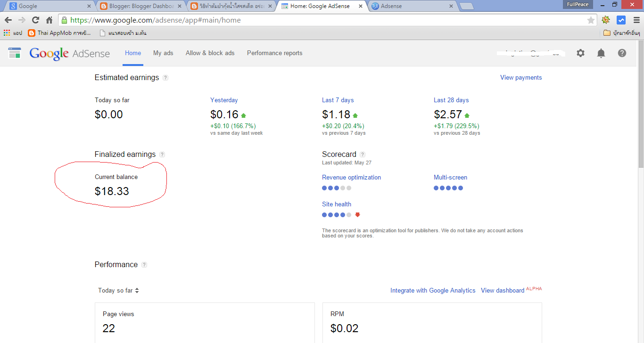The image size is (644, 343).
Task: Open Site health scorecard link
Action: 337,204
